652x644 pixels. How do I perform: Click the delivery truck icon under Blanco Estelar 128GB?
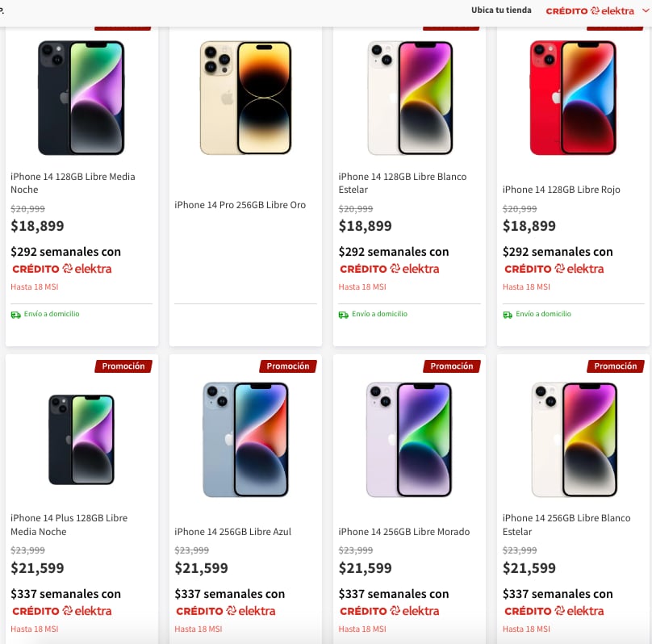click(344, 315)
